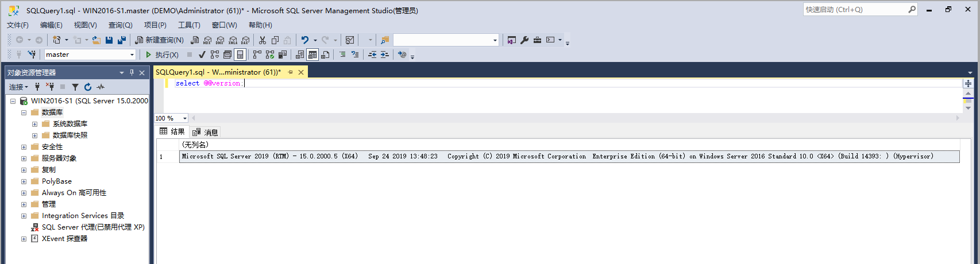The image size is (980, 264).
Task: Toggle include actual execution plan
Action: tap(257, 55)
